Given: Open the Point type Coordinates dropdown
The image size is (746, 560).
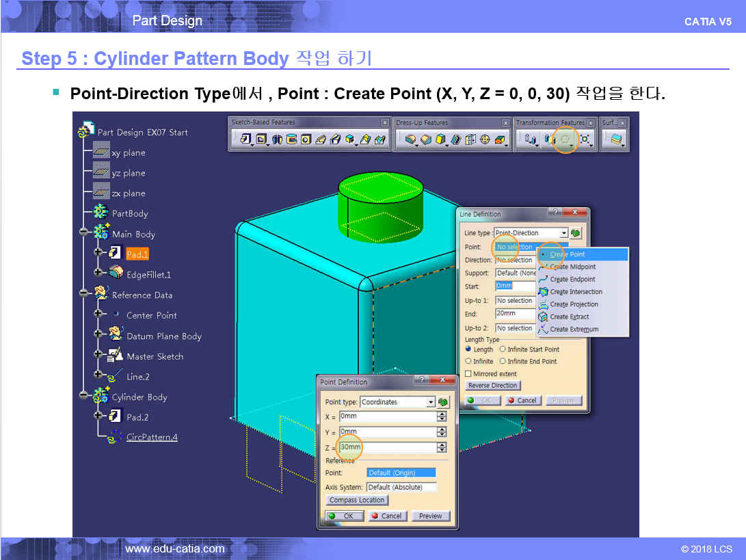Looking at the screenshot, I should pos(430,402).
